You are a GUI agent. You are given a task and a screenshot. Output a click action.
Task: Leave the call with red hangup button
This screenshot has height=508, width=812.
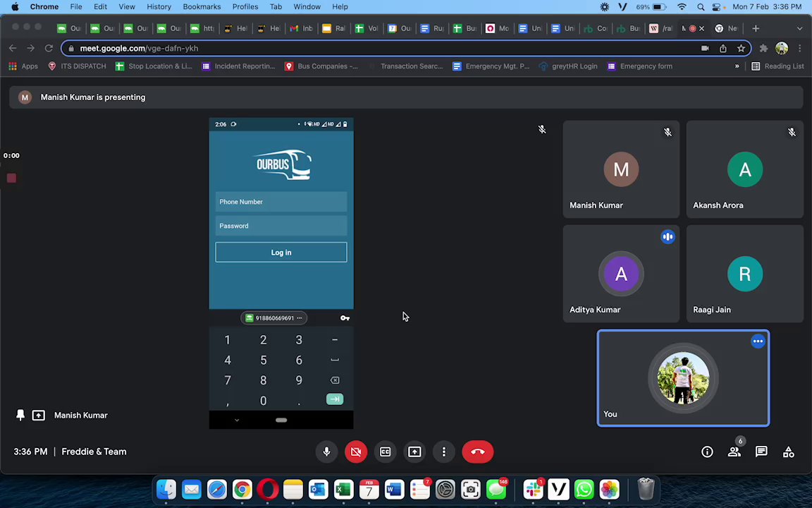pyautogui.click(x=477, y=452)
